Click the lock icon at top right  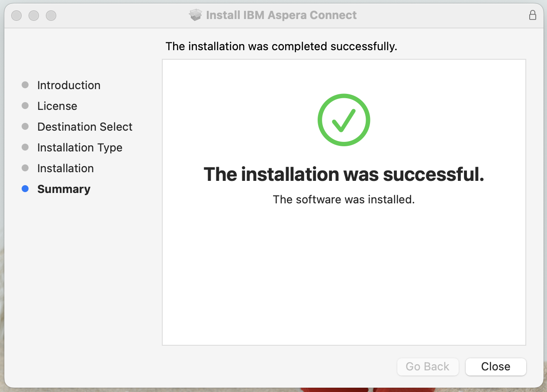[x=533, y=14]
